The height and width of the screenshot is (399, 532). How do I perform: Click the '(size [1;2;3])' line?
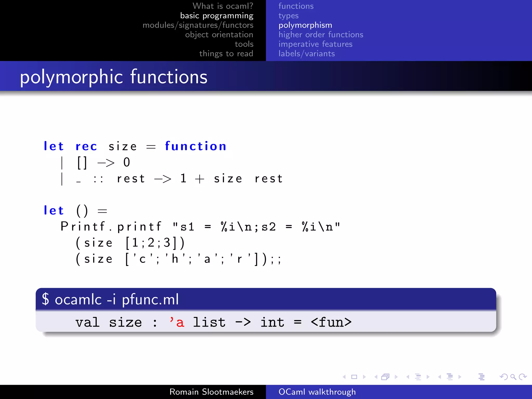point(130,243)
